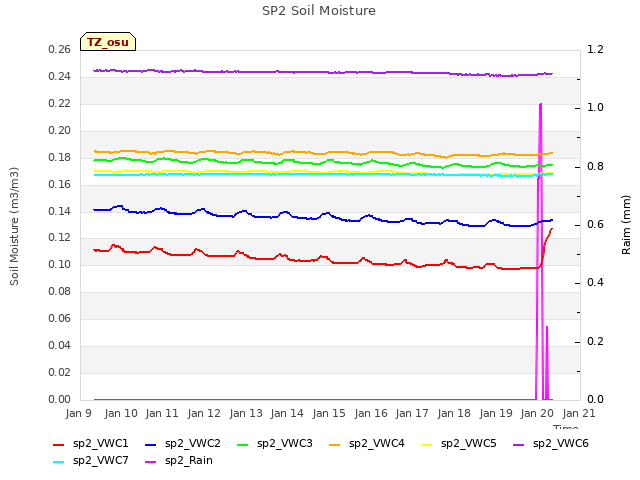Screen dimensions: 640x480
Task: Click the purple sp2_VWC6 data line
Action: (322, 72)
